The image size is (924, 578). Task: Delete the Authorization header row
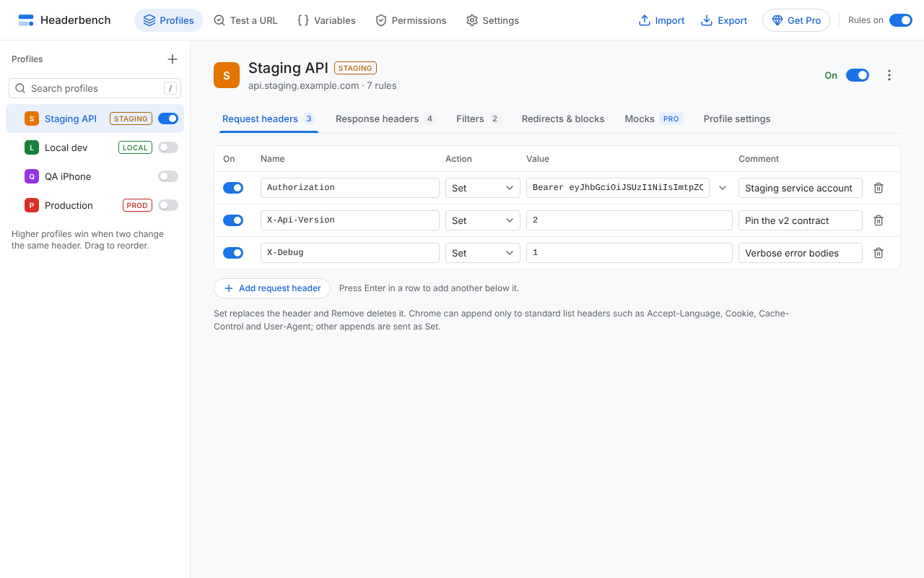[x=879, y=188]
